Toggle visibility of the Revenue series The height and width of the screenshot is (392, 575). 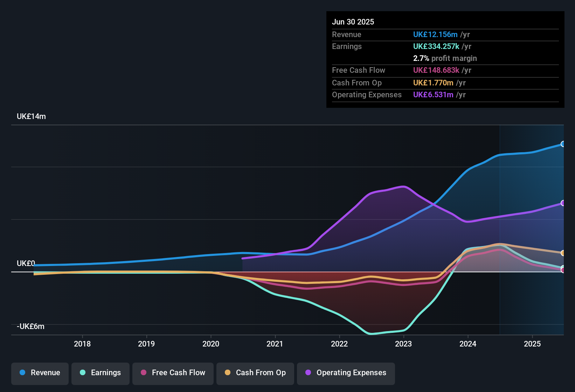click(40, 373)
